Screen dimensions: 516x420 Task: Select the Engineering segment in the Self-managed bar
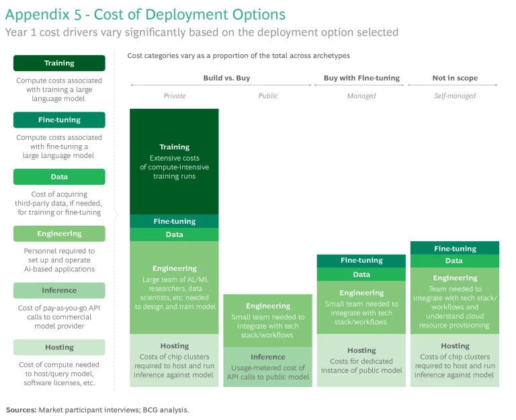pos(455,300)
